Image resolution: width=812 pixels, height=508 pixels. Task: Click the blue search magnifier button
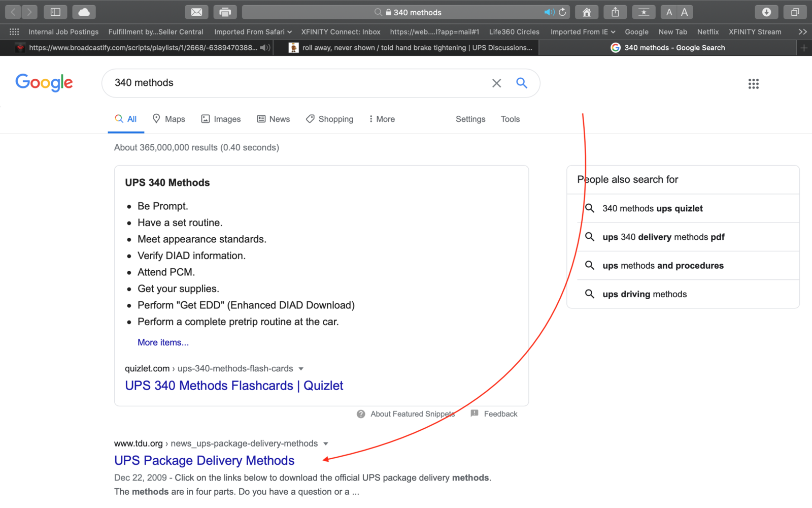[522, 83]
